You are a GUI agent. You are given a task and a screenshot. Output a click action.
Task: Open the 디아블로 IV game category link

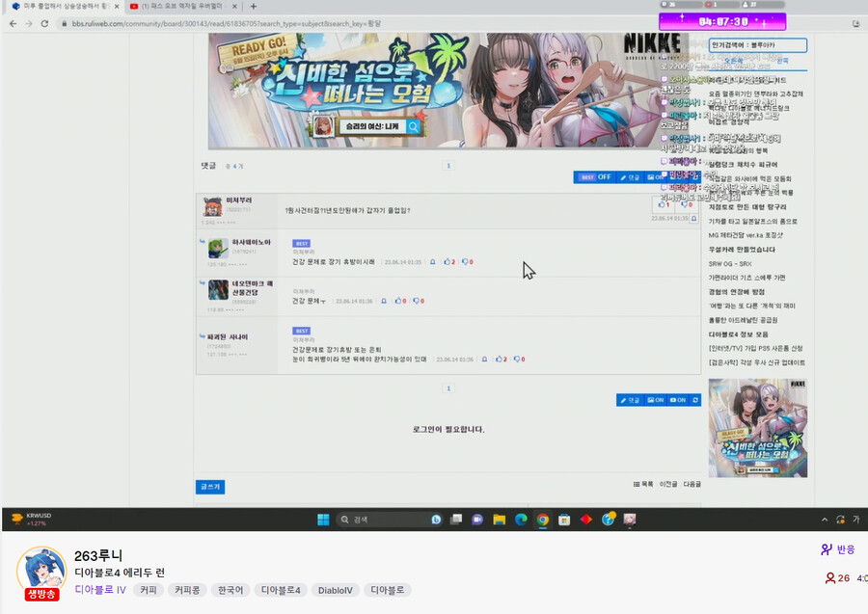(100, 590)
